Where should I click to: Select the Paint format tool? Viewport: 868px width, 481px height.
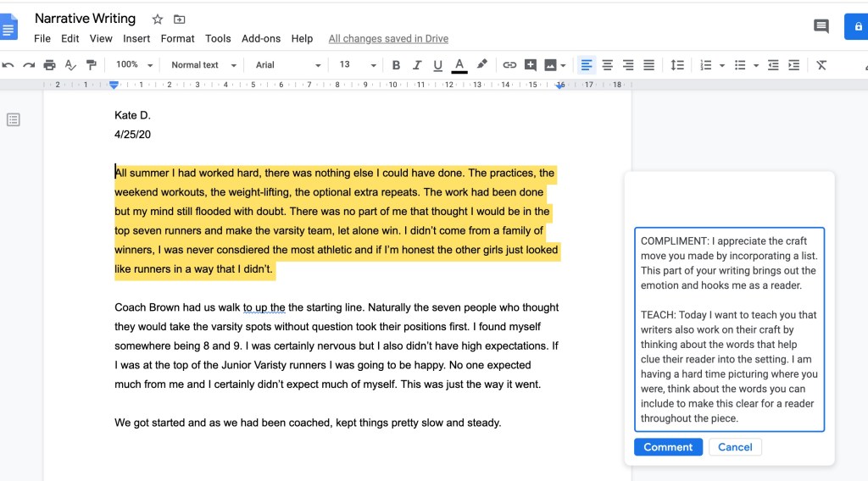click(91, 65)
